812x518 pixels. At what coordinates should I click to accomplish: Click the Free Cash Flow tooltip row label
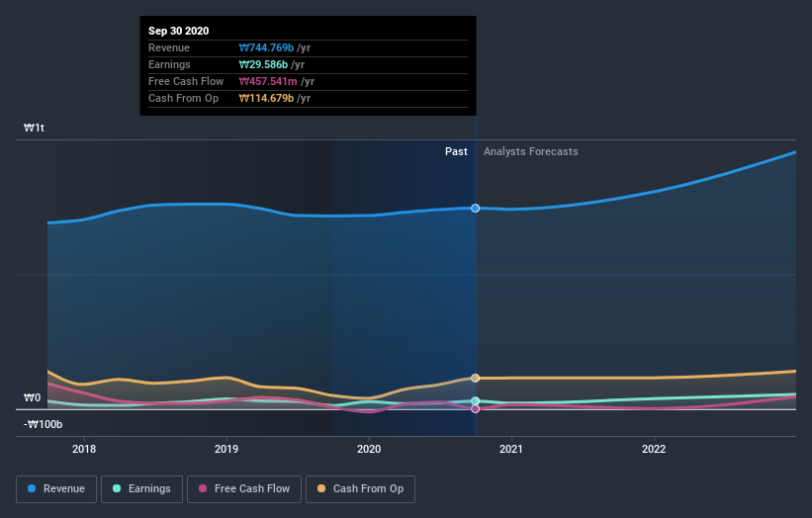coord(186,81)
